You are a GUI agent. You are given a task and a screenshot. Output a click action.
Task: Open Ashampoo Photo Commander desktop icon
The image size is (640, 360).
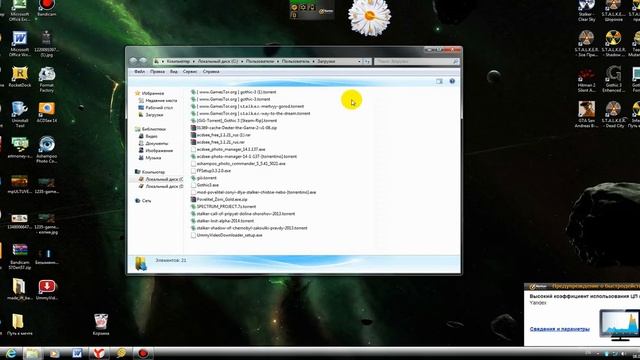[x=47, y=150]
